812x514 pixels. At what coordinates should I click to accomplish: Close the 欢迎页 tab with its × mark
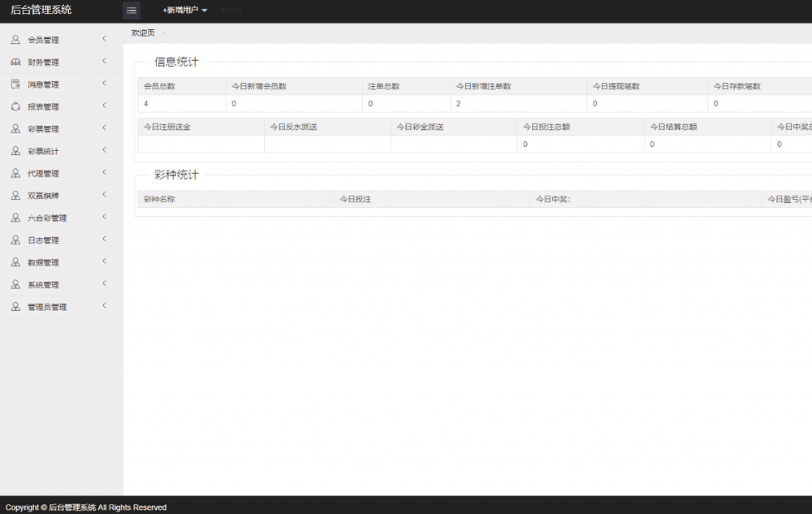[164, 33]
